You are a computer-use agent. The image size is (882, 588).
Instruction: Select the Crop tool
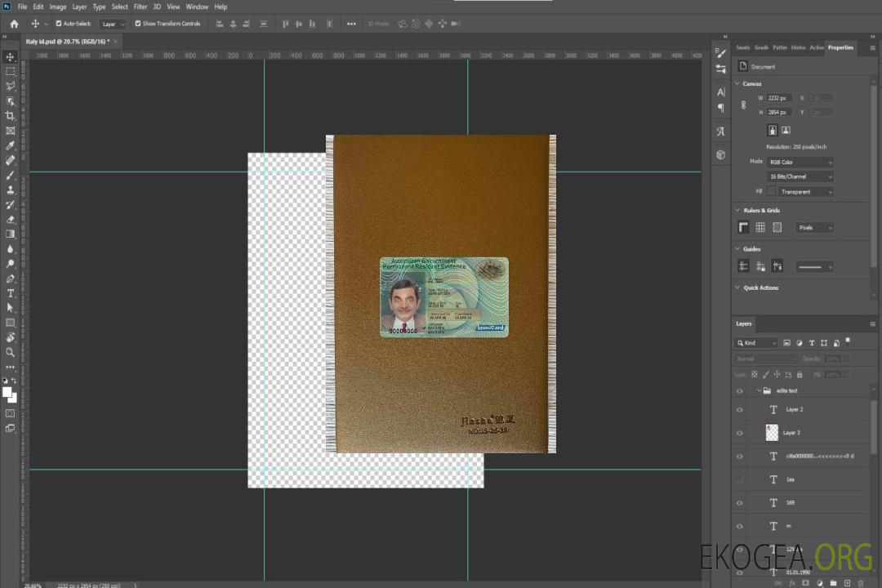point(10,116)
